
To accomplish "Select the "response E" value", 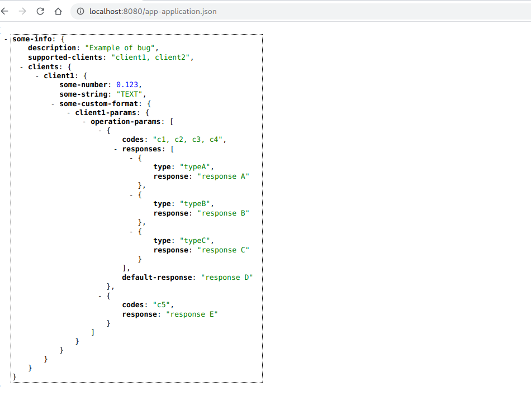I will pyautogui.click(x=192, y=314).
